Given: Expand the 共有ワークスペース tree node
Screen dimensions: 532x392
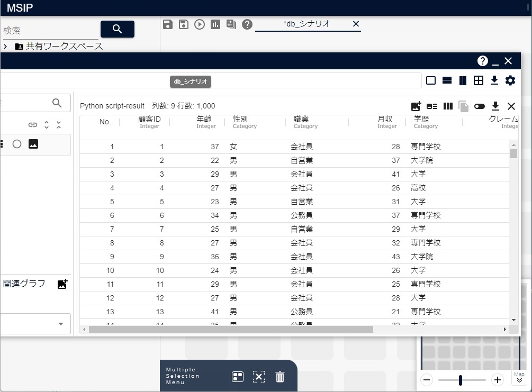Looking at the screenshot, I should coord(5,46).
